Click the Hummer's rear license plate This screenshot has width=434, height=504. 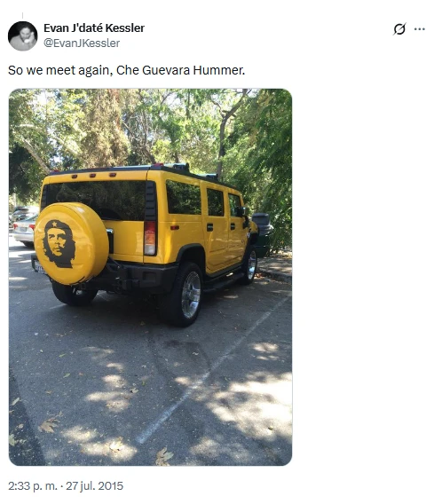[39, 267]
